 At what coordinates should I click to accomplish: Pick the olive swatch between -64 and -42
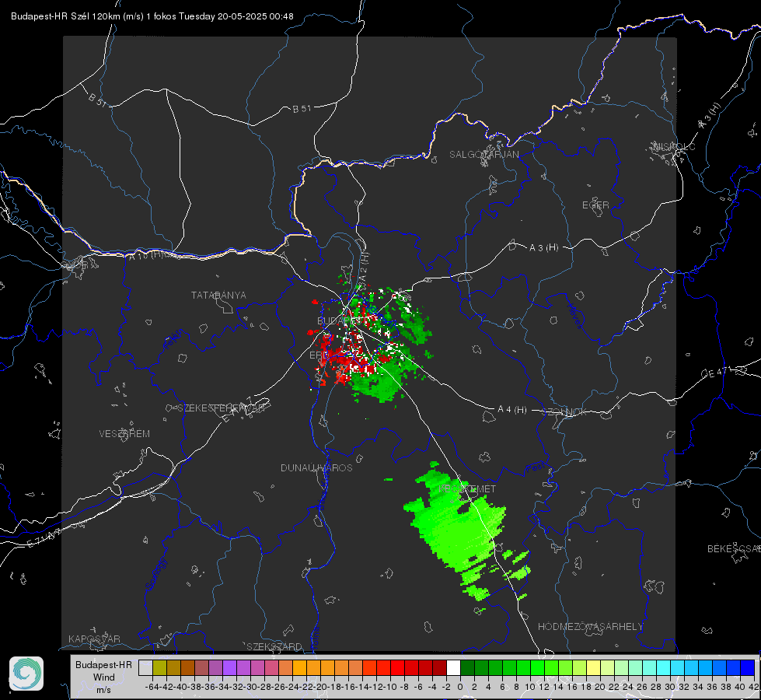[x=159, y=667]
